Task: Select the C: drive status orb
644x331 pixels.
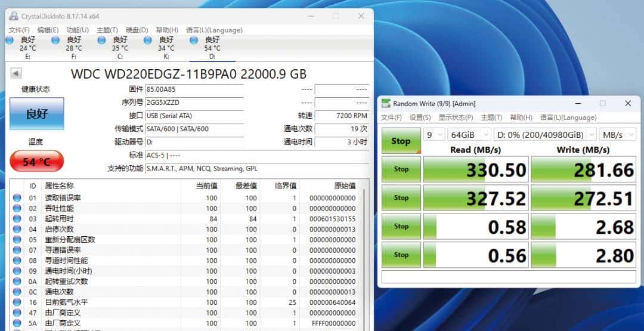Action: pyautogui.click(x=102, y=40)
